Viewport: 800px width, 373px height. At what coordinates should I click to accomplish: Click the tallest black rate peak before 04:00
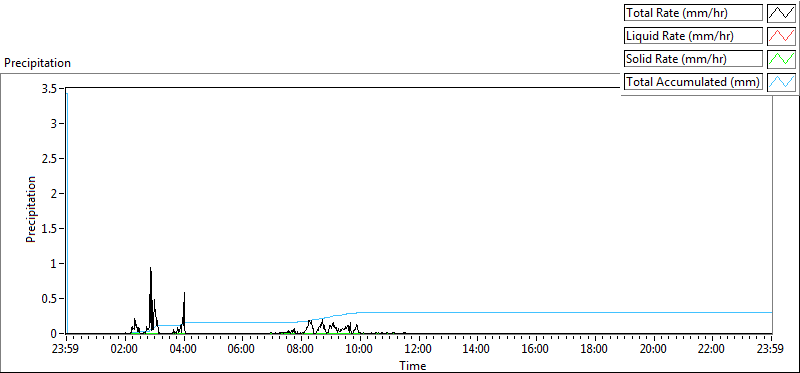151,268
